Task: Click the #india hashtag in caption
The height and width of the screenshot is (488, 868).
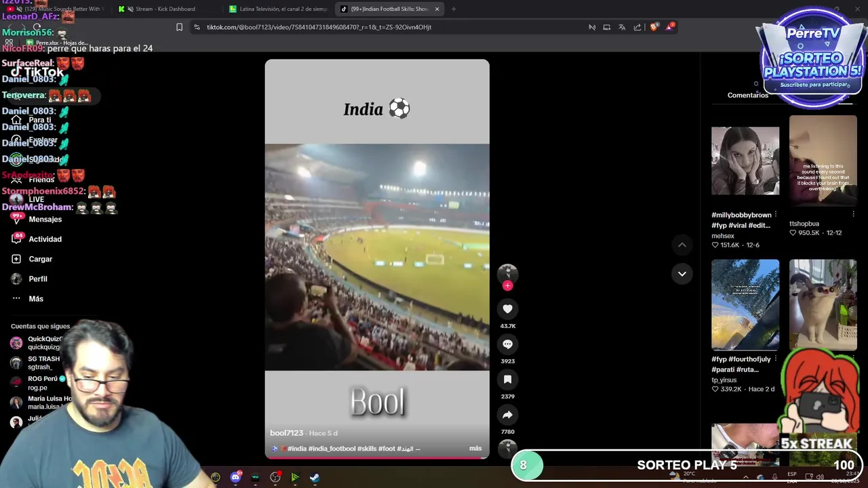Action: point(297,449)
